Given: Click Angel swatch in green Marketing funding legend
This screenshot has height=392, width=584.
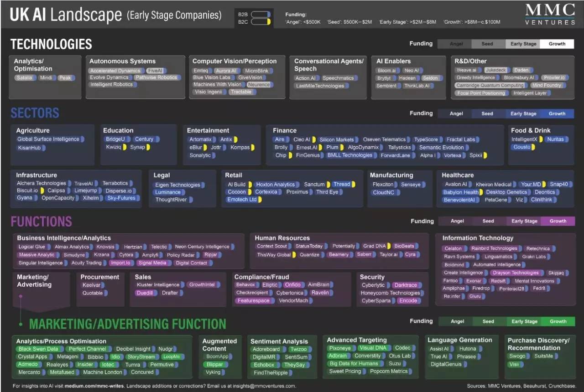Looking at the screenshot, I should [457, 321].
